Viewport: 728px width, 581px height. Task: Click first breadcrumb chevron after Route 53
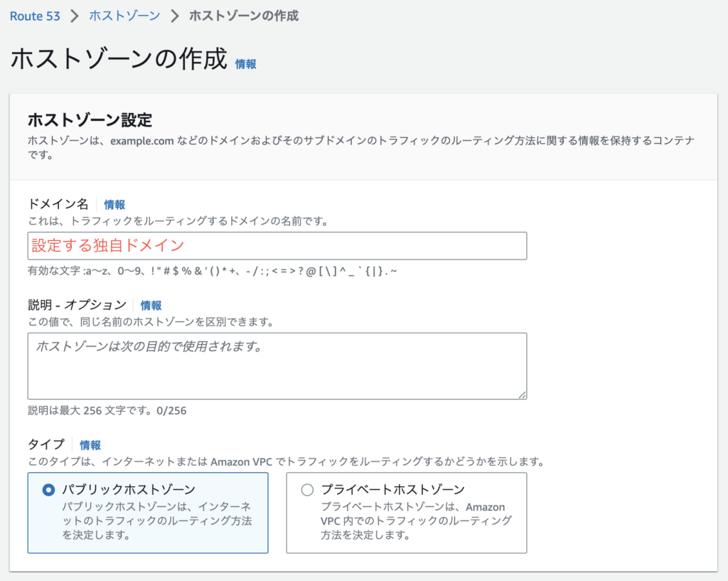click(74, 16)
